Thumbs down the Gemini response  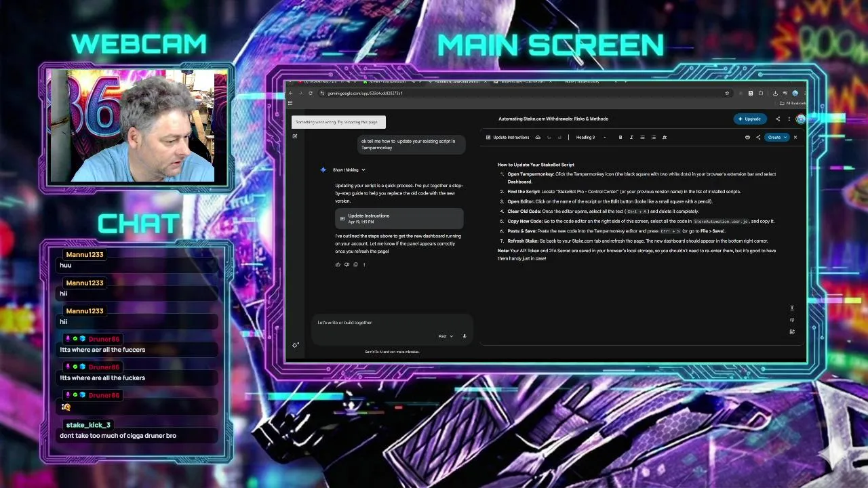click(347, 264)
